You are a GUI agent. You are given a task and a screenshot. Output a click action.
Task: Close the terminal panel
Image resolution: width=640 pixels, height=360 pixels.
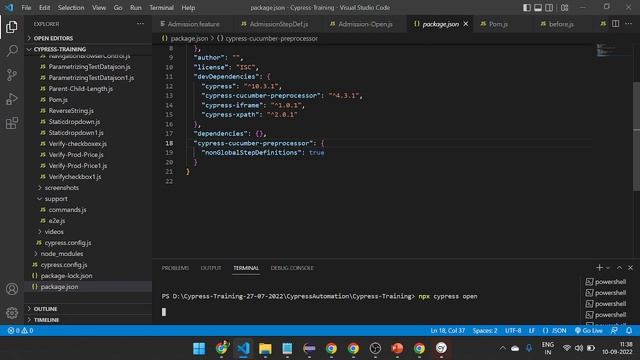point(630,268)
